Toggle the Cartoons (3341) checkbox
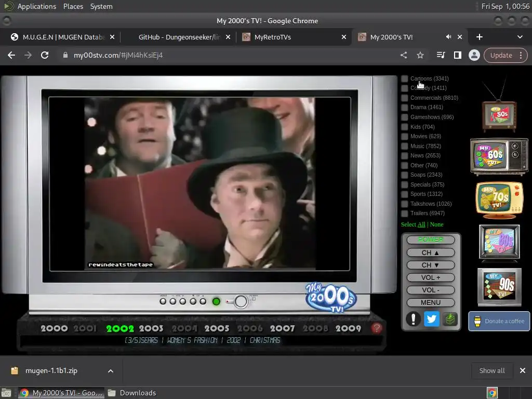 coord(404,79)
